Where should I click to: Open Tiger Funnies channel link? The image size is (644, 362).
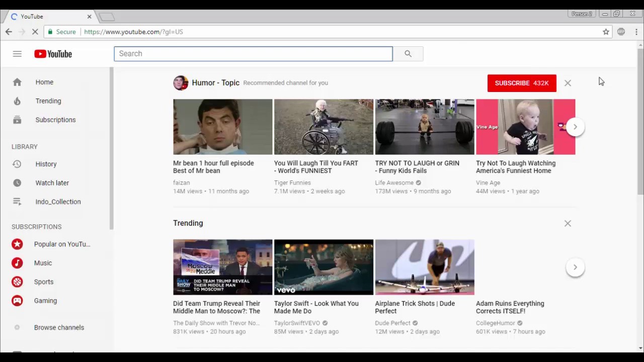tap(292, 183)
